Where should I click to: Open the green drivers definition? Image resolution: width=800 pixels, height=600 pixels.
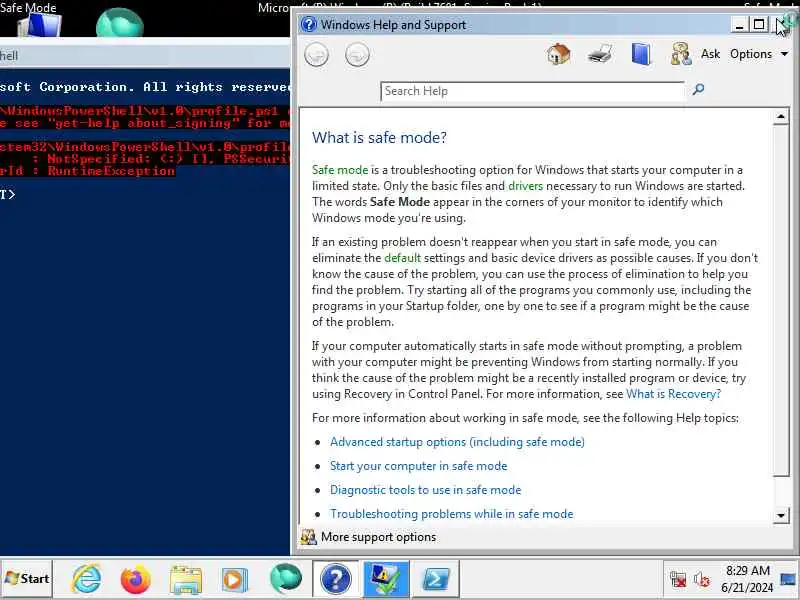coord(526,186)
